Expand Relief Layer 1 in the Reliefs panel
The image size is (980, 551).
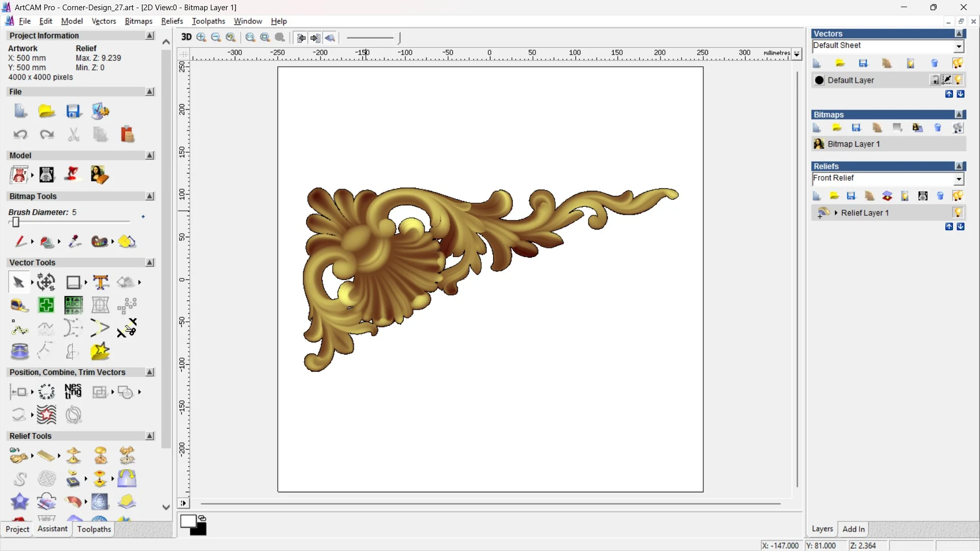[836, 213]
